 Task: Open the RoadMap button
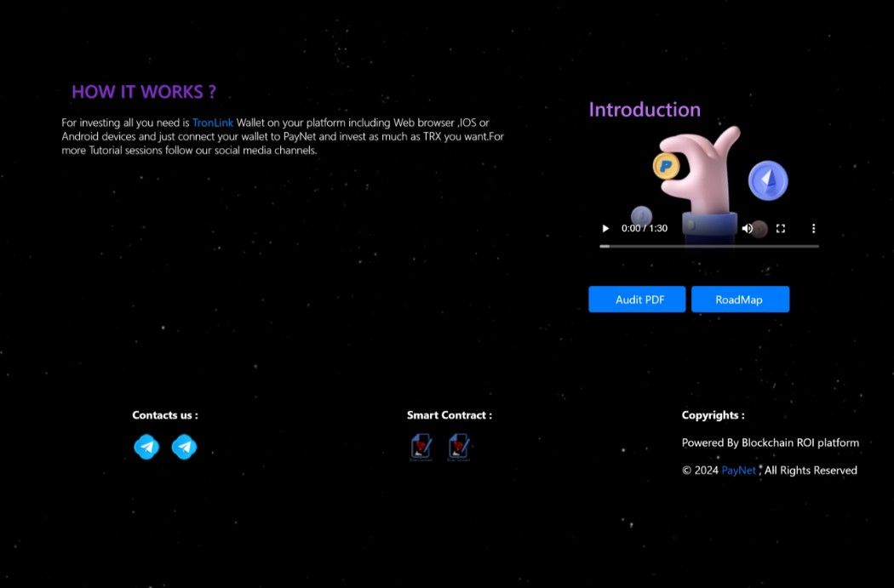(740, 300)
